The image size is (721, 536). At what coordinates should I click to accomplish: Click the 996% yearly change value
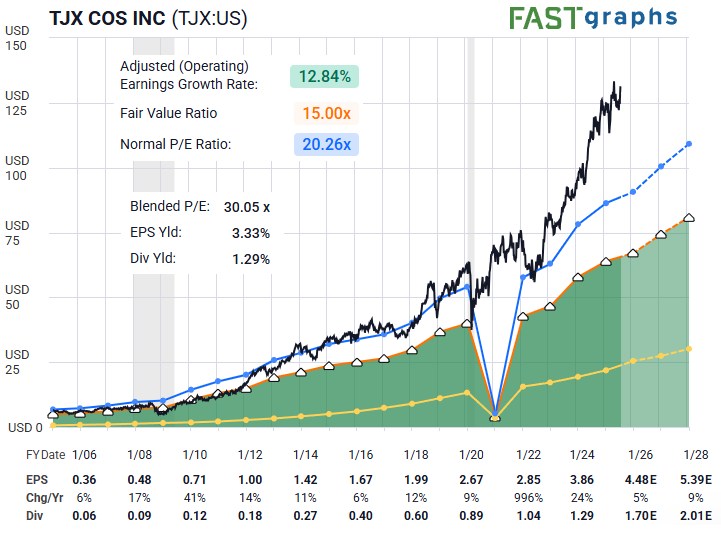click(x=528, y=498)
